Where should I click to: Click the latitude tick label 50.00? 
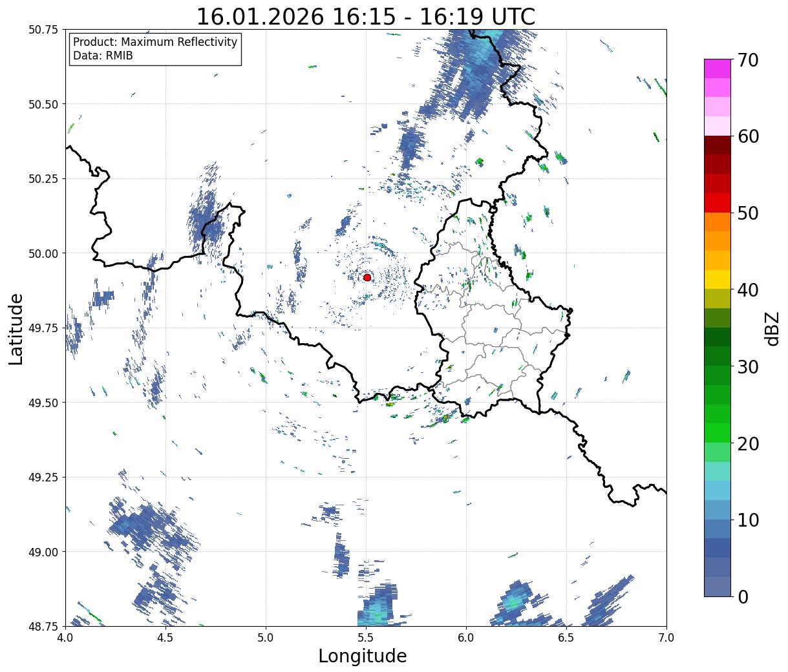43,253
